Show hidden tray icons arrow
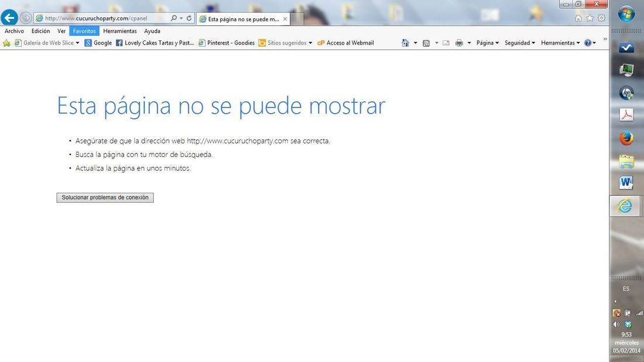The height and width of the screenshot is (362, 644). click(x=615, y=301)
